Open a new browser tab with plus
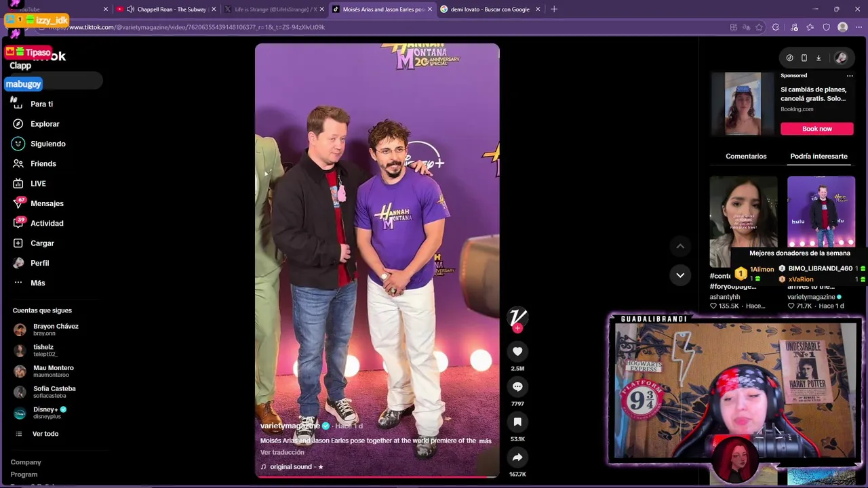Image resolution: width=868 pixels, height=488 pixels. [x=554, y=9]
